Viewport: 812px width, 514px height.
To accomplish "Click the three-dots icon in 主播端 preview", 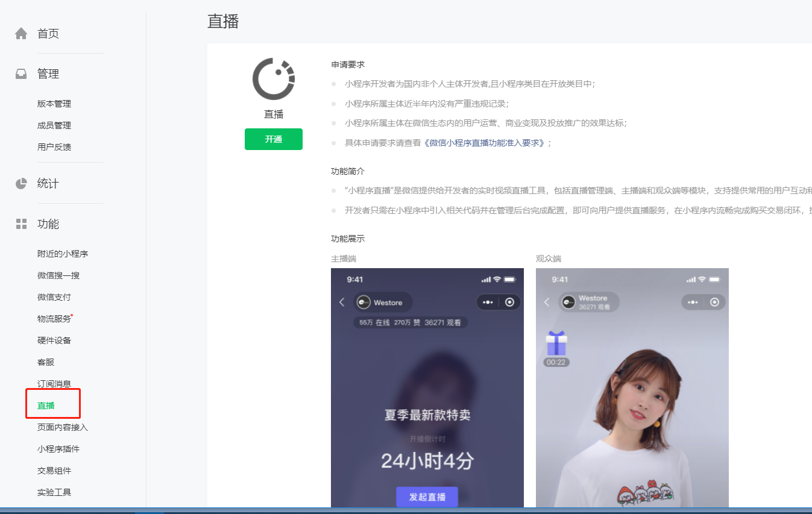I will pyautogui.click(x=488, y=302).
